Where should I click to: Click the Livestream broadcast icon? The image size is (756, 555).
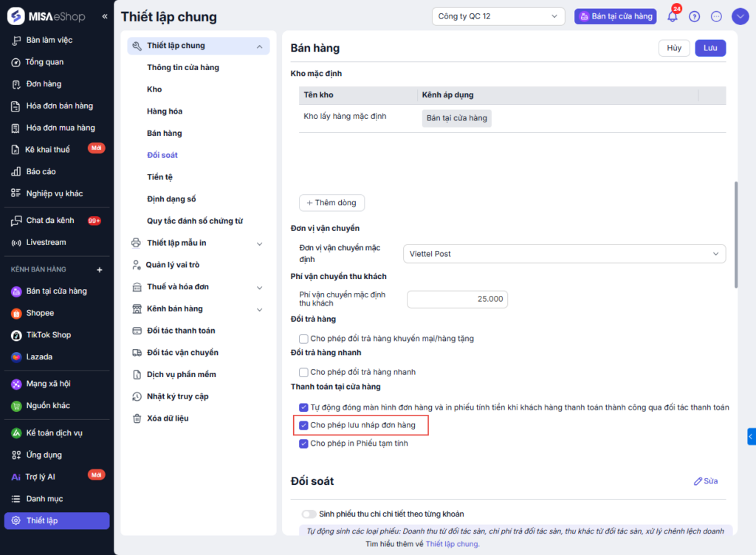(16, 242)
